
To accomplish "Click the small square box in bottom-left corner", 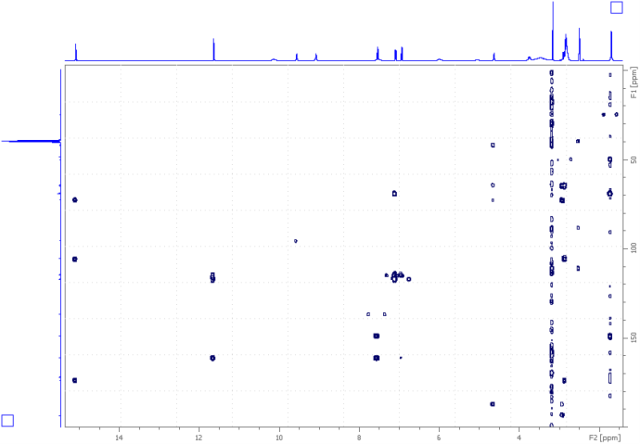I will coord(7,420).
